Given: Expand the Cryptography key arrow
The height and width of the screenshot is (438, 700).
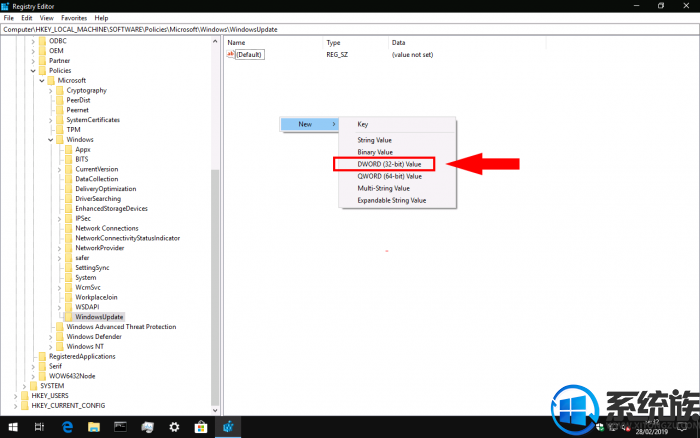Looking at the screenshot, I should pos(50,91).
